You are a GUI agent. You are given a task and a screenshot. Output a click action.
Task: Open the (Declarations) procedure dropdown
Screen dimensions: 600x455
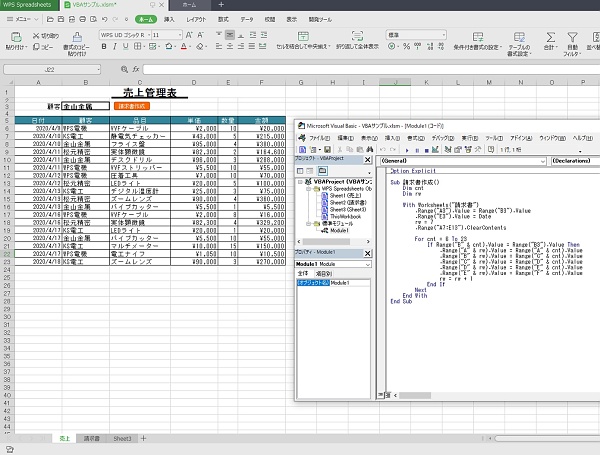pos(575,161)
